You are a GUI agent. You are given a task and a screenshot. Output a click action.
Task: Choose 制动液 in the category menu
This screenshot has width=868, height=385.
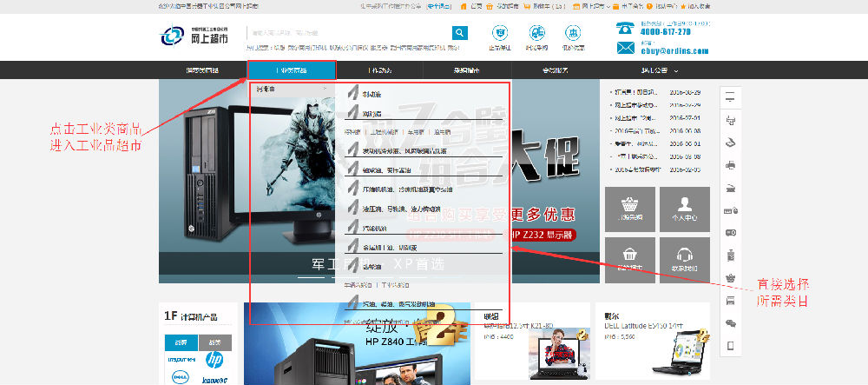pyautogui.click(x=372, y=95)
